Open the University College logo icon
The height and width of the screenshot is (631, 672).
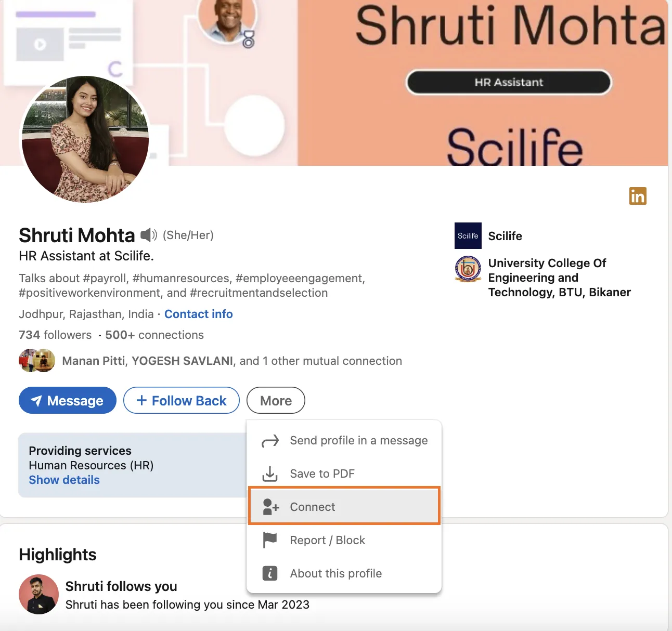pyautogui.click(x=468, y=269)
